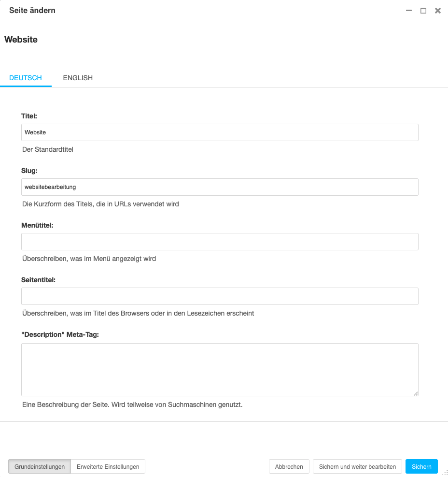Minimize the Seite ändern window
This screenshot has height=477, width=448.
[408, 10]
